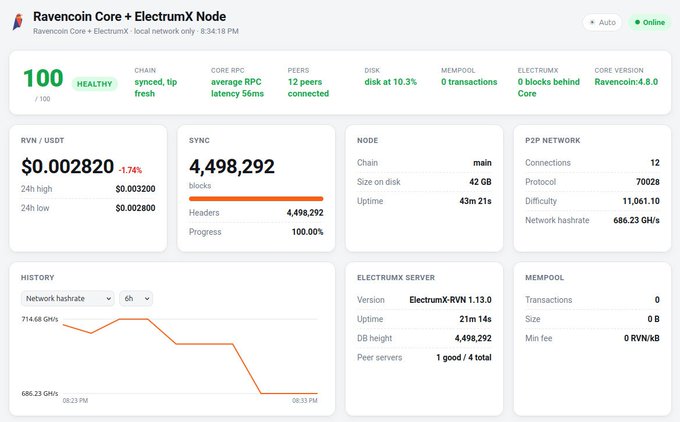The height and width of the screenshot is (422, 680).
Task: Click the green Online status dot
Action: click(x=637, y=23)
